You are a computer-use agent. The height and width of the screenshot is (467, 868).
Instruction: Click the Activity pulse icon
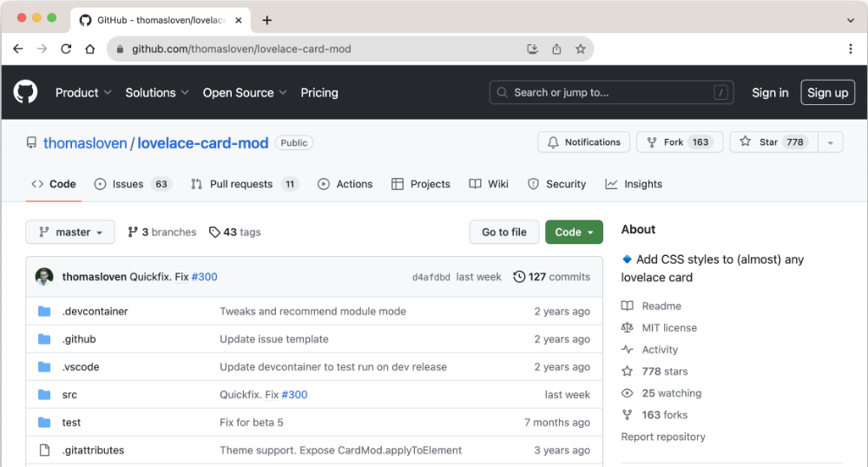click(x=628, y=350)
